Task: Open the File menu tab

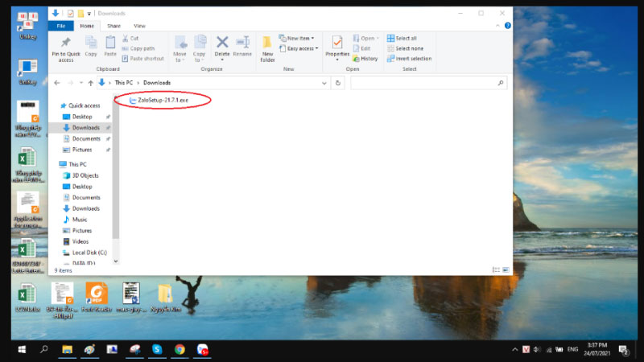Action: pos(60,26)
